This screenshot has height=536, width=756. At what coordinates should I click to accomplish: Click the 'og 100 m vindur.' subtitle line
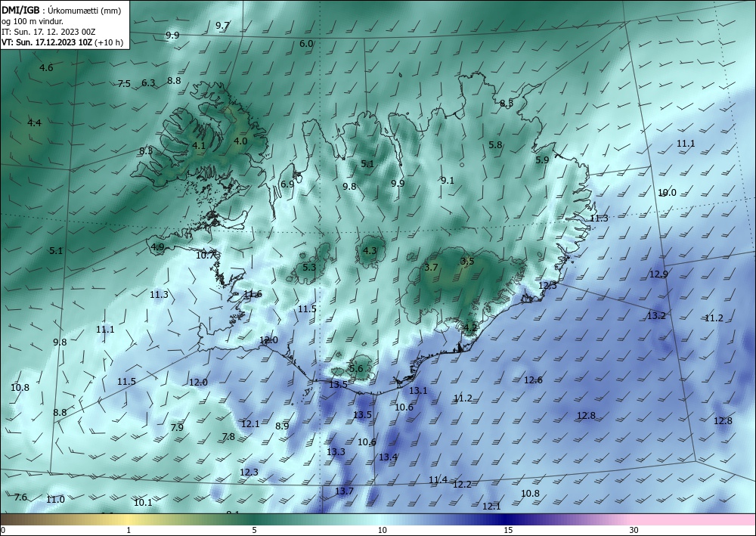pos(33,20)
